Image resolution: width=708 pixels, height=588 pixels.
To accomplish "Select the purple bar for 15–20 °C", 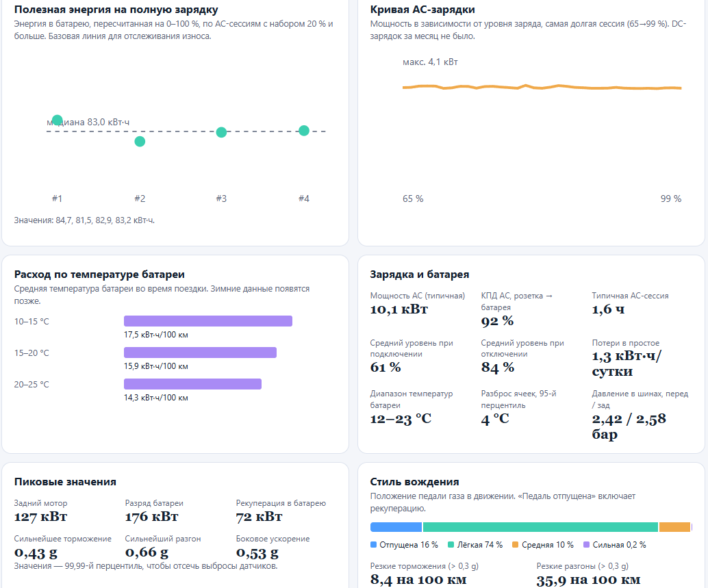I will (200, 353).
